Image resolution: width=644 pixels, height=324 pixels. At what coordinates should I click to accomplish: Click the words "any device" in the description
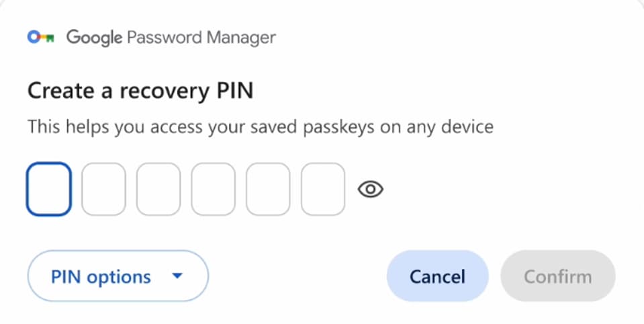[x=457, y=126]
